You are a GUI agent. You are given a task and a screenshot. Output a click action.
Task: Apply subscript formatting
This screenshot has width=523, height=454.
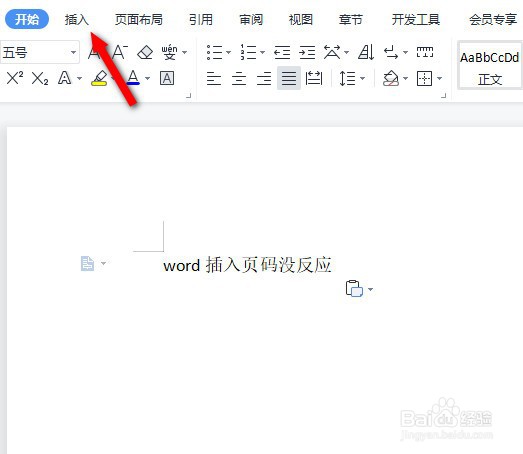pos(40,78)
